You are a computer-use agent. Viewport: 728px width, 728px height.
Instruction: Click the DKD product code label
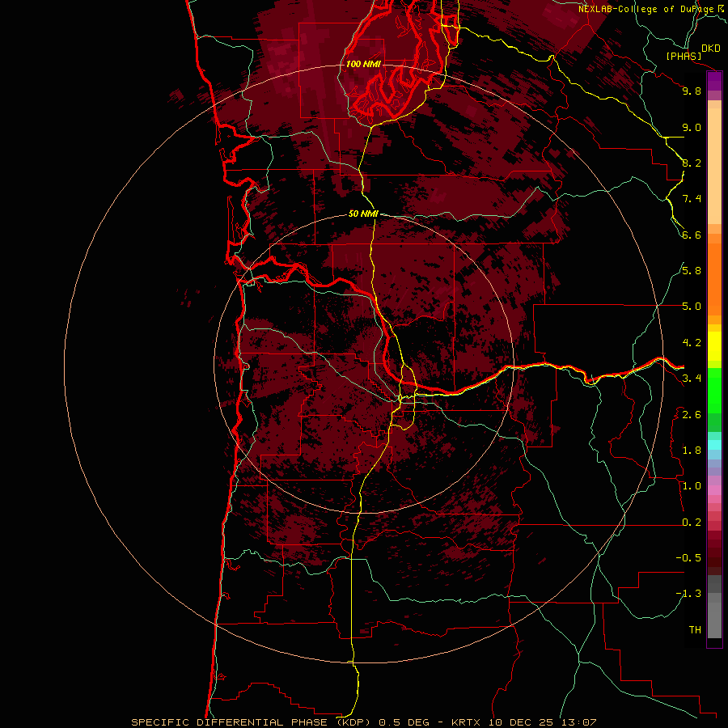(x=711, y=49)
